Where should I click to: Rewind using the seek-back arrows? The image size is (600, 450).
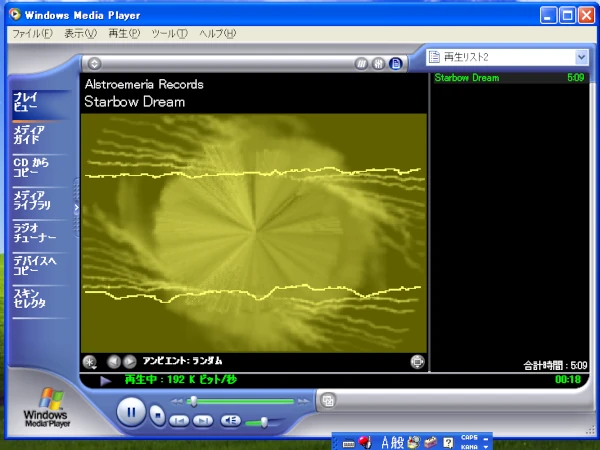[x=176, y=401]
